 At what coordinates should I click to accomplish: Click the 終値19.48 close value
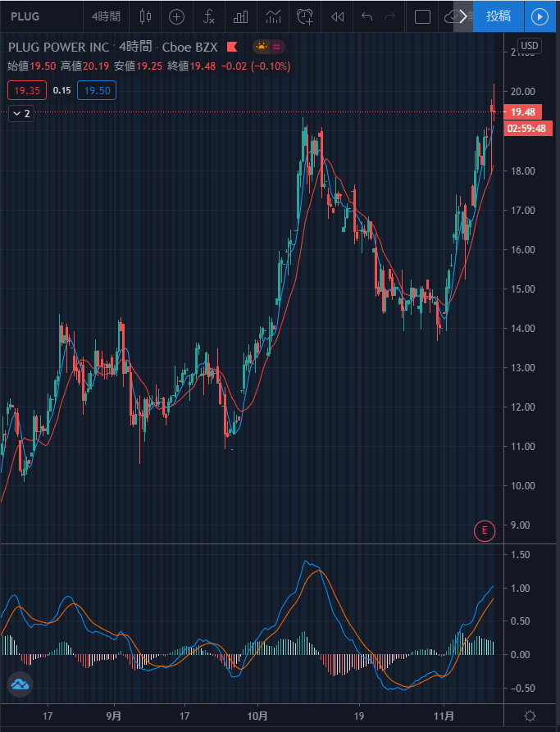(x=192, y=66)
